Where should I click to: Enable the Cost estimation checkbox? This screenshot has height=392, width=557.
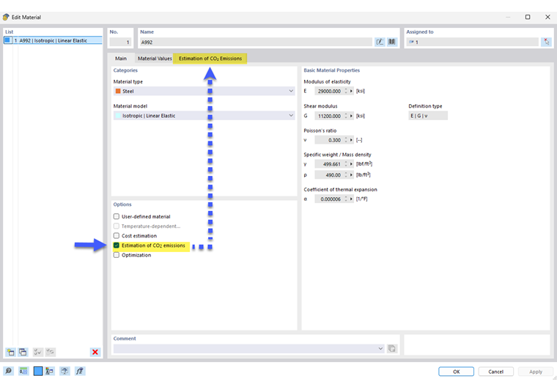[x=116, y=235]
